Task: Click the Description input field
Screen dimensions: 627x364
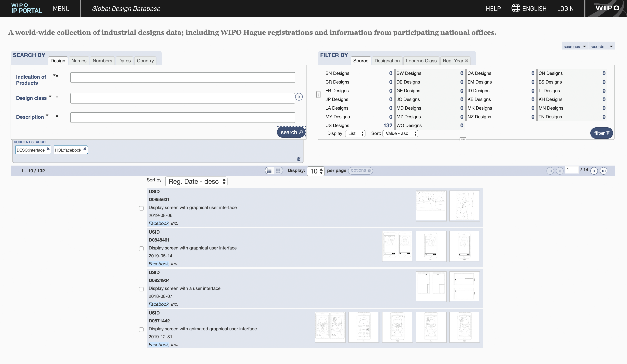Action: click(x=183, y=117)
